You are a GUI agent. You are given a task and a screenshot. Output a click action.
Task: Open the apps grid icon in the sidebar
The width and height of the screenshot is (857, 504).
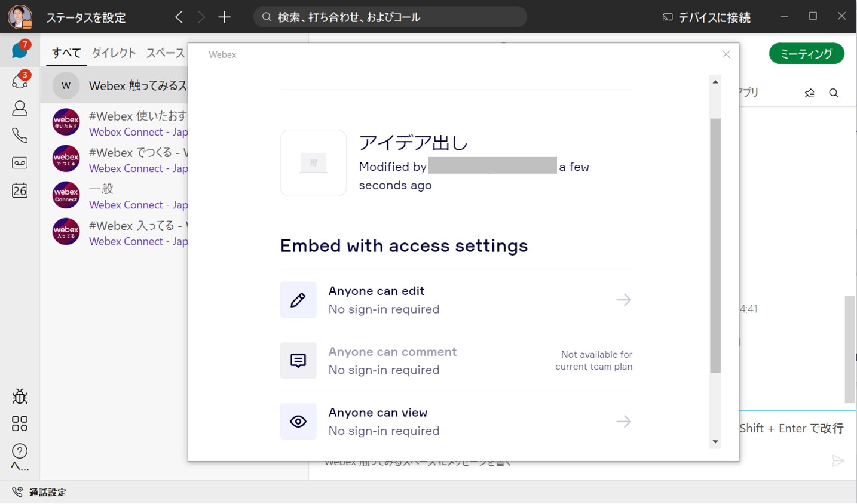(20, 424)
